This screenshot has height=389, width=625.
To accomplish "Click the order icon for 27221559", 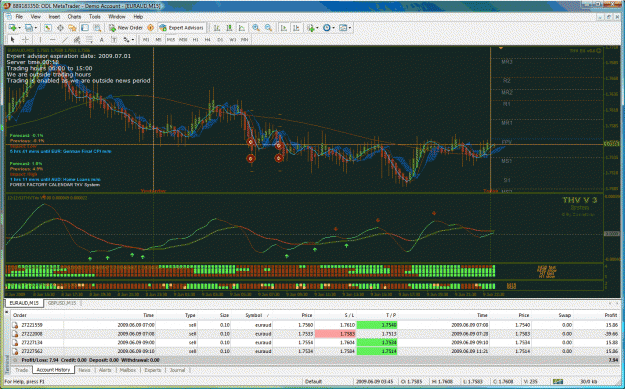I will [x=15, y=325].
